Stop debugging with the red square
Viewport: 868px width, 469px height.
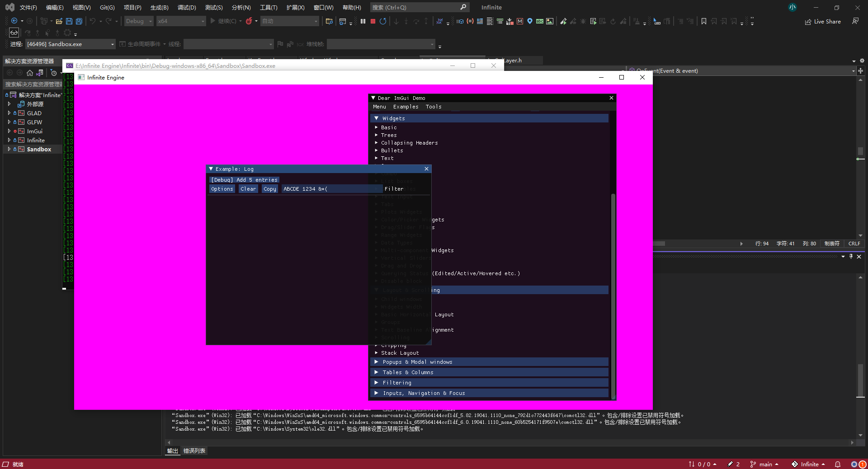(373, 21)
